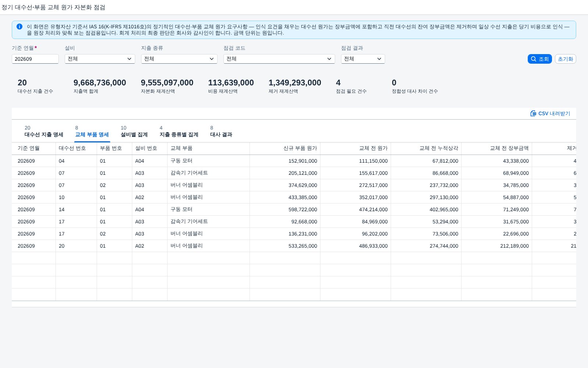
Task: Open the 대사 결과 tab
Action: pyautogui.click(x=221, y=131)
